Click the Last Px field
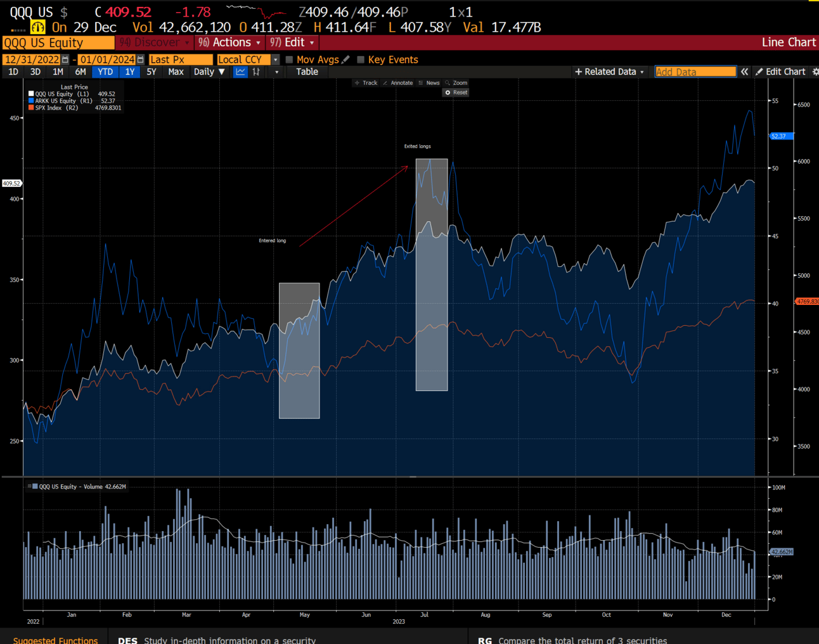This screenshot has height=644, width=819. 181,60
